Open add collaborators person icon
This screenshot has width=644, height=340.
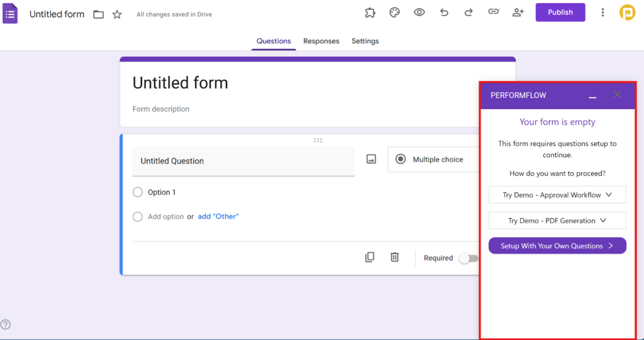[518, 13]
